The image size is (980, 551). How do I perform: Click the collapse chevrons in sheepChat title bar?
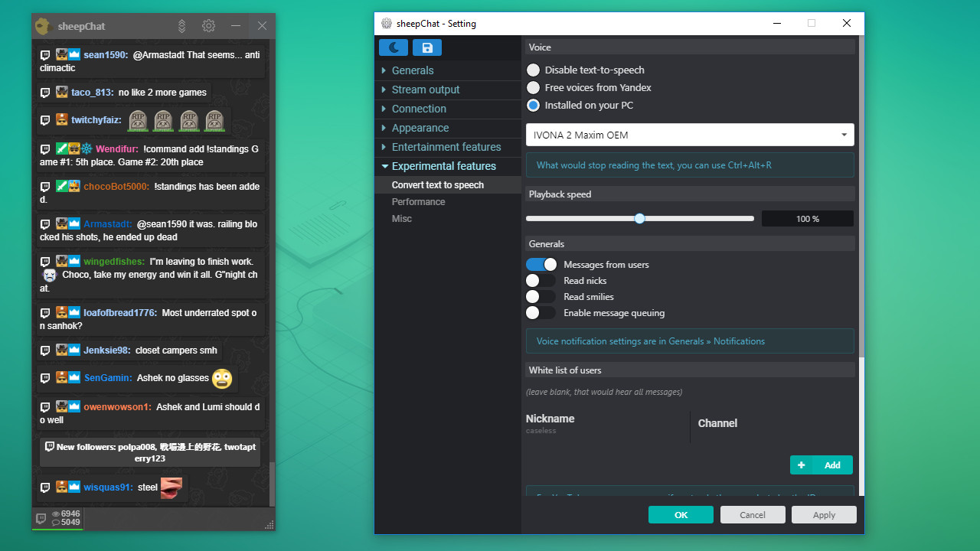[x=181, y=25]
